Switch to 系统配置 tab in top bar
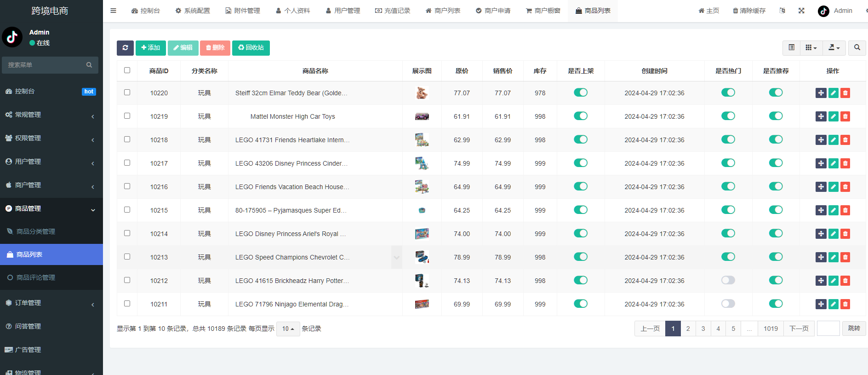Screen dimensions: 868x375 coord(193,11)
